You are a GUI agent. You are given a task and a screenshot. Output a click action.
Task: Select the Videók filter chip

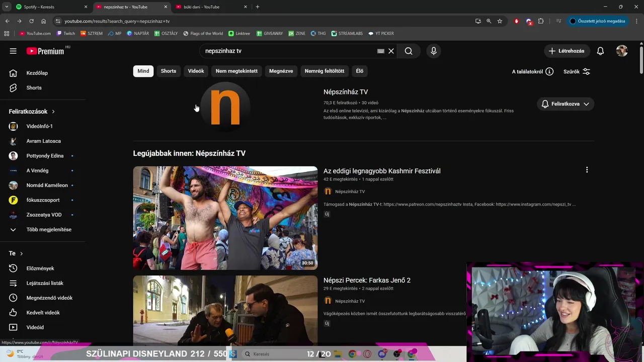click(196, 71)
